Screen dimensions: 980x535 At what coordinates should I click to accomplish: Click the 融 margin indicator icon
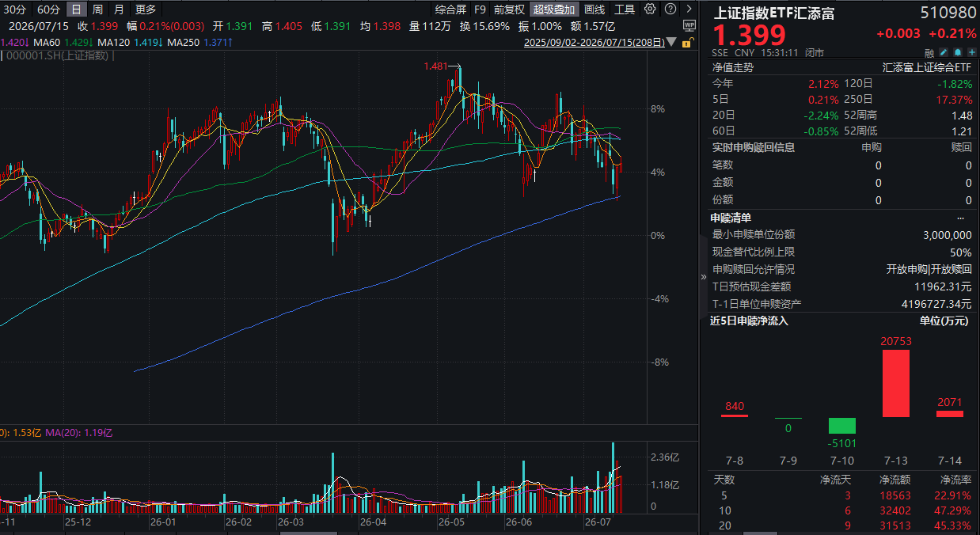929,53
